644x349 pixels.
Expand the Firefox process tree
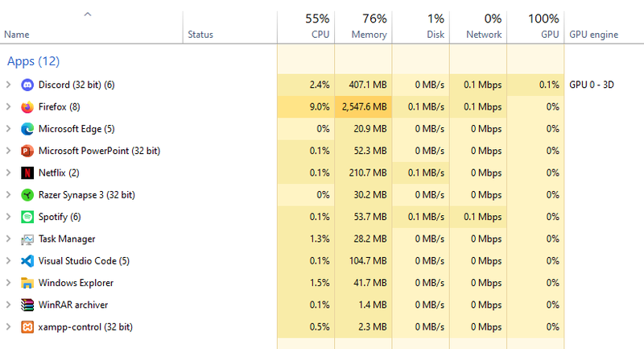coord(8,106)
